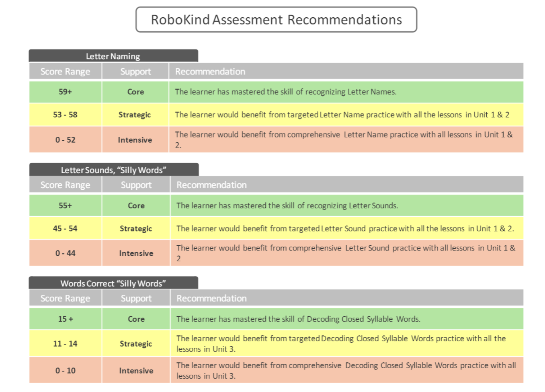The height and width of the screenshot is (392, 545).
Task: Select the Letter Naming section tab
Action: coord(113,56)
